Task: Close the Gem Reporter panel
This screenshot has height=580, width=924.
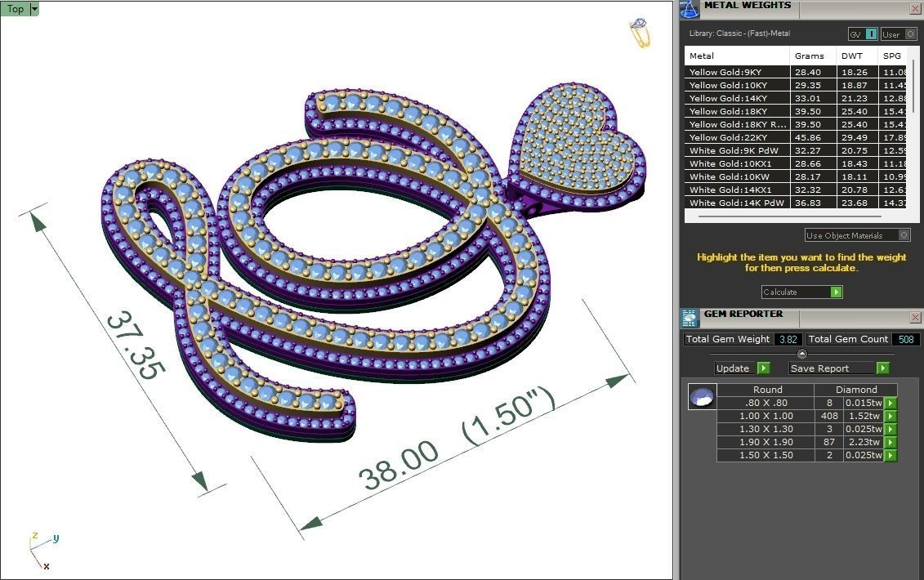Action: pos(915,317)
